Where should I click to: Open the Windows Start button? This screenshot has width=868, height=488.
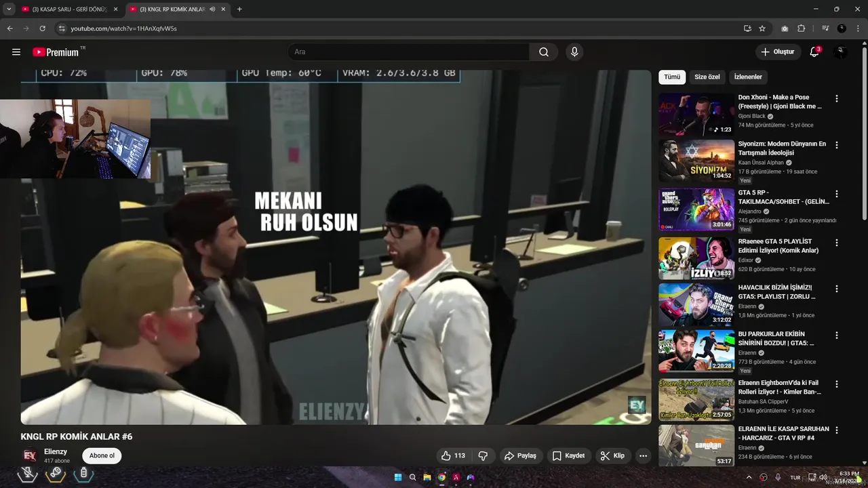[x=398, y=477]
